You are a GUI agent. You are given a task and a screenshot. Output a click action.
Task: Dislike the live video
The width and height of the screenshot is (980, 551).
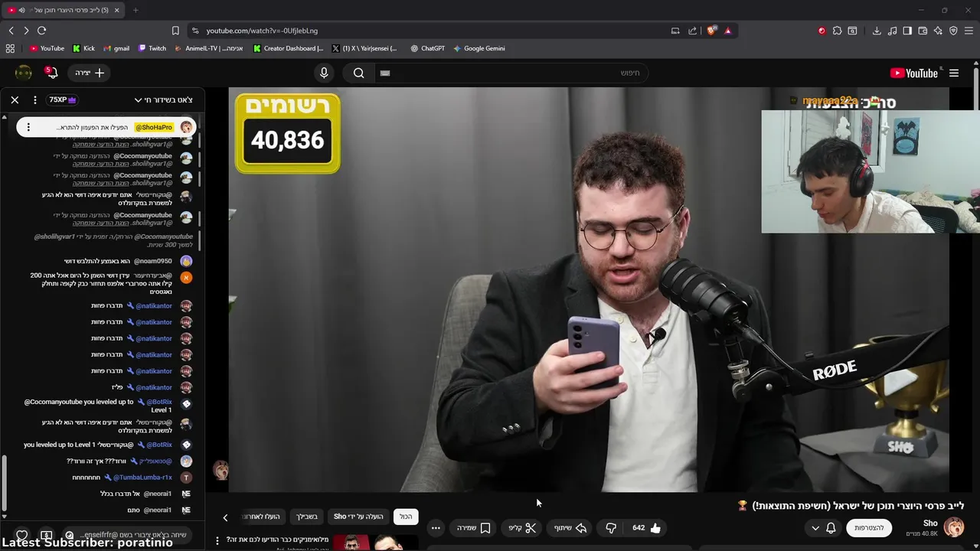click(611, 528)
